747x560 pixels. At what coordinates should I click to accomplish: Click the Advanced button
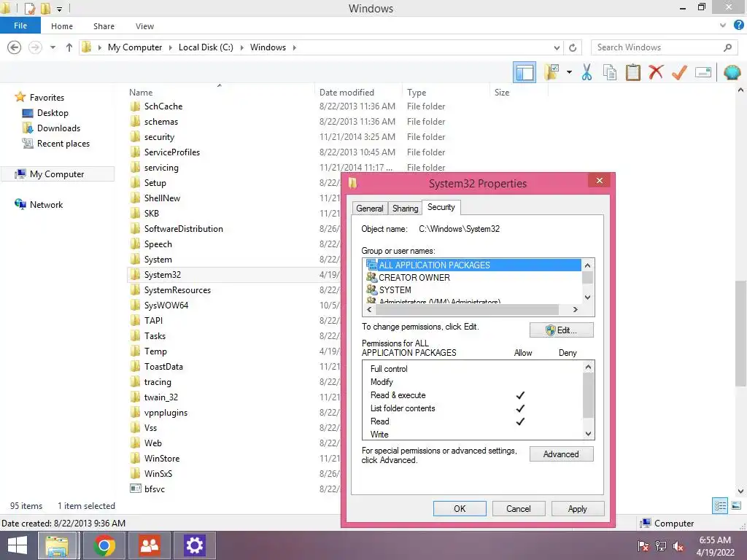click(562, 454)
